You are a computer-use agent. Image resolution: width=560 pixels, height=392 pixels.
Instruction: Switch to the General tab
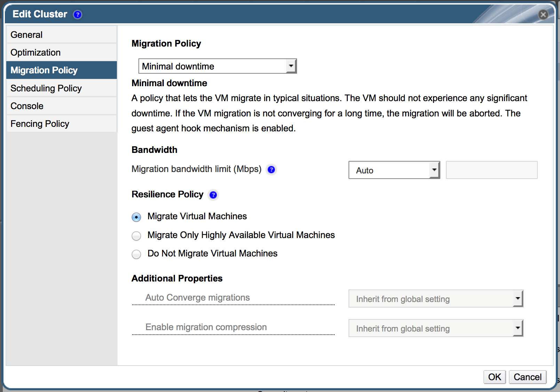coord(62,35)
